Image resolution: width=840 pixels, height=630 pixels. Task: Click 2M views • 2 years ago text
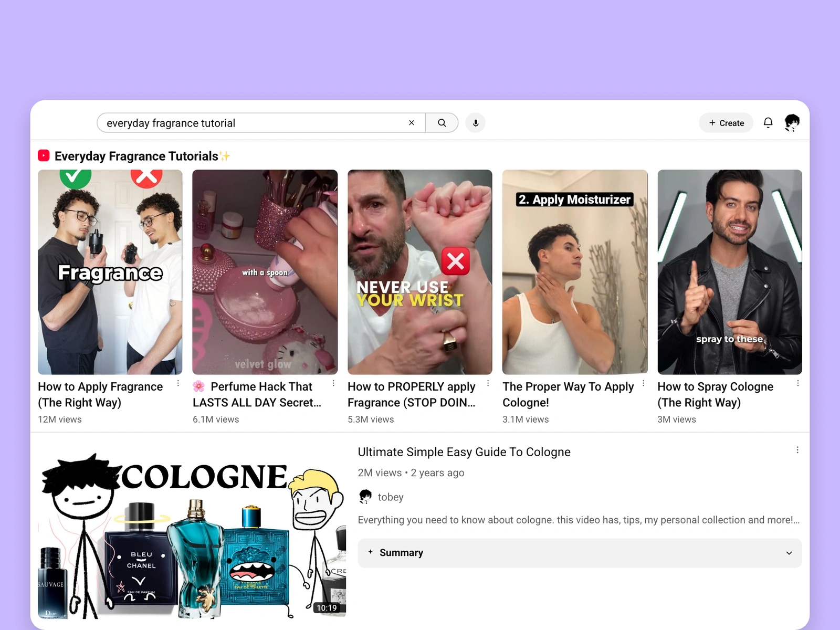[x=411, y=473]
